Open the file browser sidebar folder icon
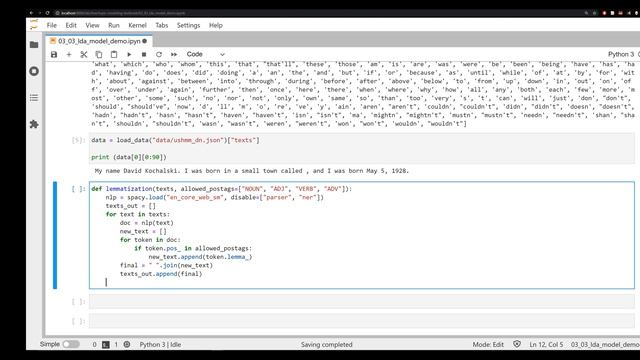This screenshot has width=640, height=360. tap(34, 44)
